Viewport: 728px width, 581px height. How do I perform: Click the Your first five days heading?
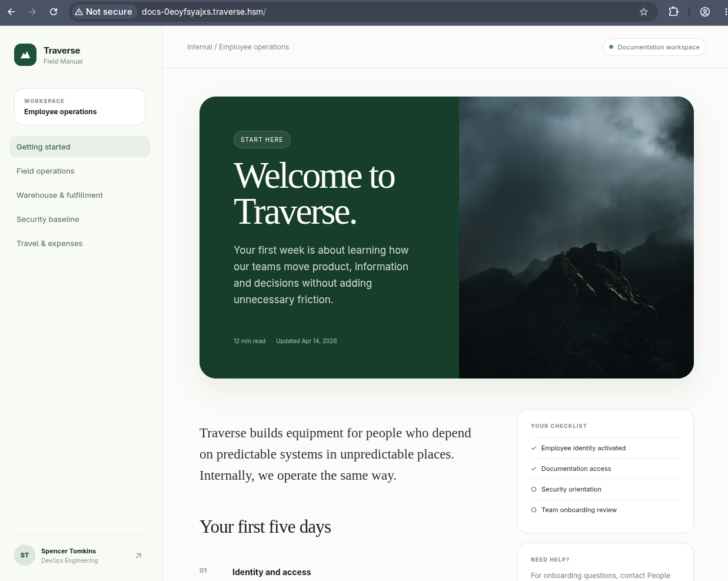pyautogui.click(x=265, y=526)
